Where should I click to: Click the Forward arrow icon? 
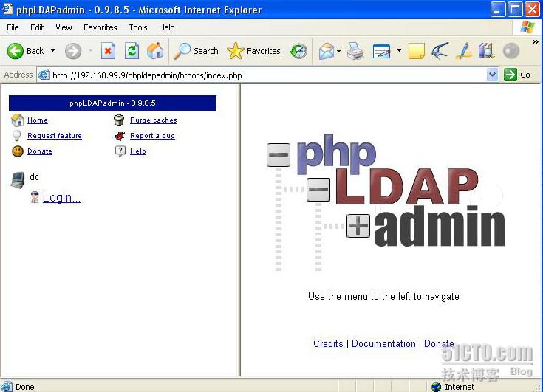(x=73, y=51)
